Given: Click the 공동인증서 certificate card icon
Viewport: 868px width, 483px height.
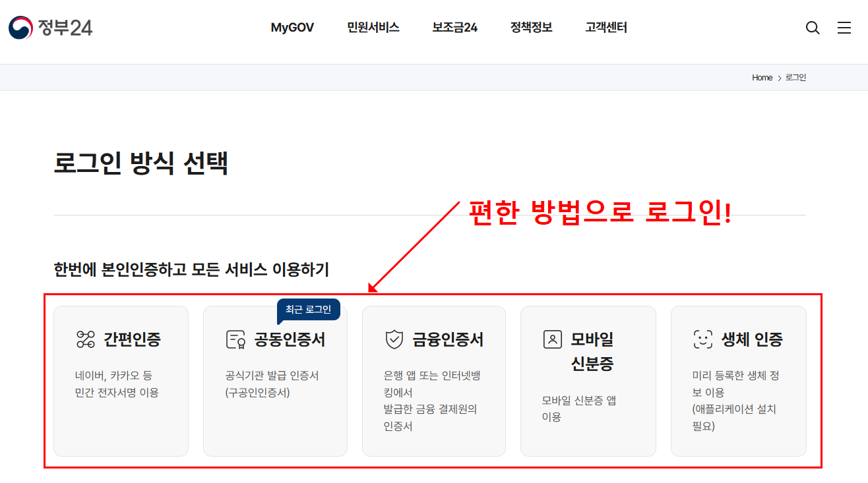Looking at the screenshot, I should [x=235, y=339].
